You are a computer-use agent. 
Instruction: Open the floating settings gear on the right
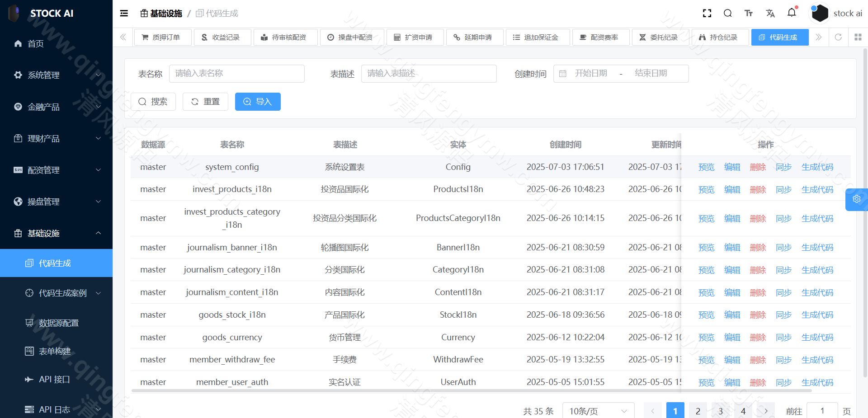(857, 199)
